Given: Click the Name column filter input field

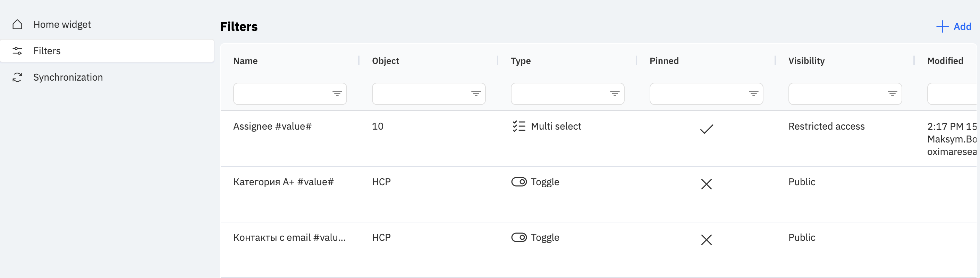Looking at the screenshot, I should (290, 94).
